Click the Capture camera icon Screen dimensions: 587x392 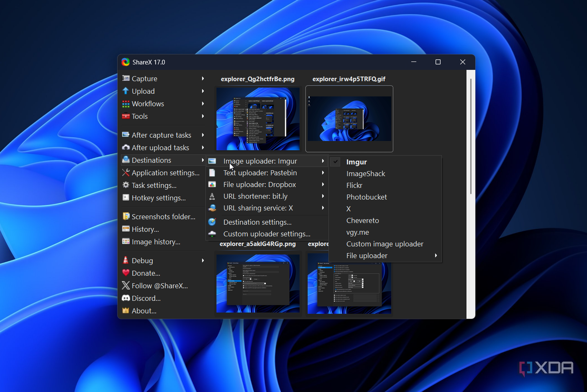click(x=126, y=78)
